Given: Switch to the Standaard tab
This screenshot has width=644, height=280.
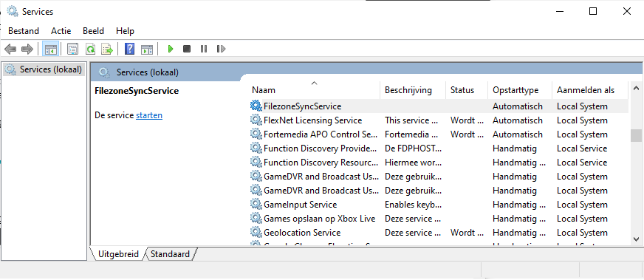Looking at the screenshot, I should point(170,254).
